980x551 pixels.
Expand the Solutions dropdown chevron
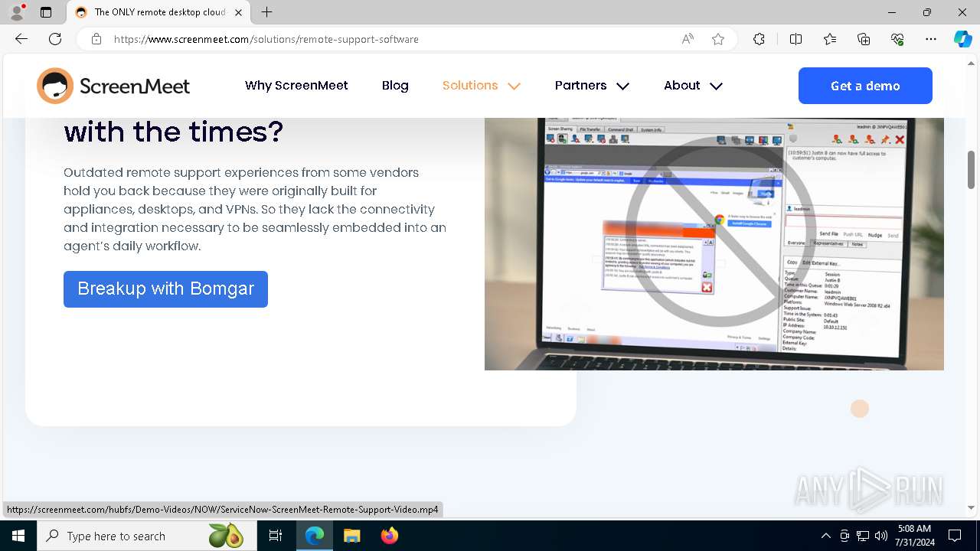(514, 86)
